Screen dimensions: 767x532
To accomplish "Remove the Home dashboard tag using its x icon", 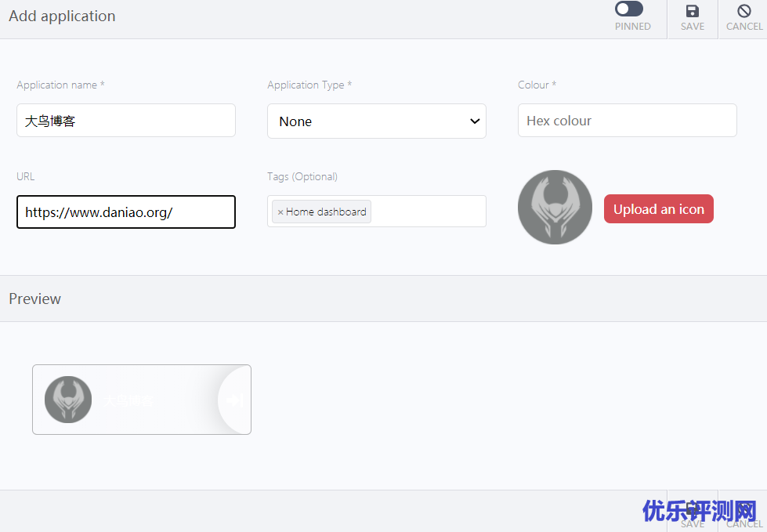I will click(x=281, y=212).
